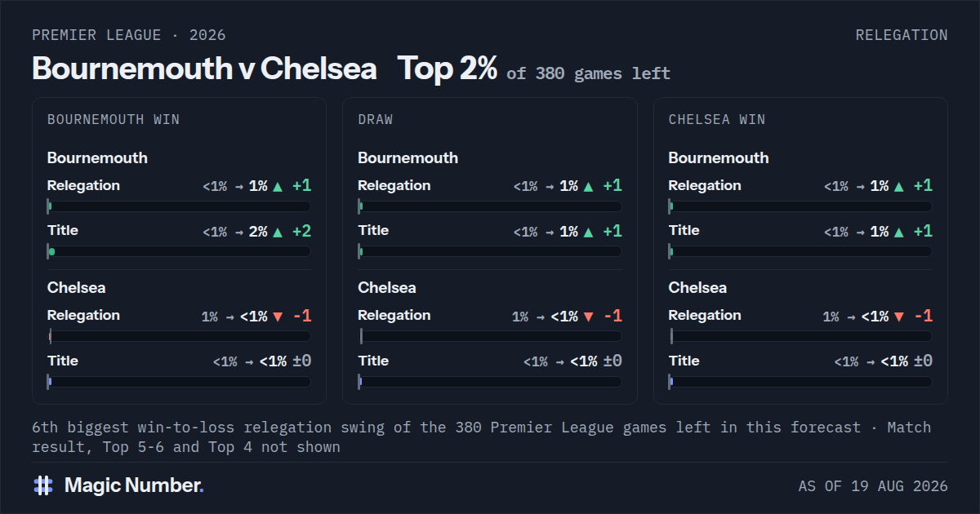
Task: Click Bournemouth Win Title progress bar
Action: click(x=179, y=252)
